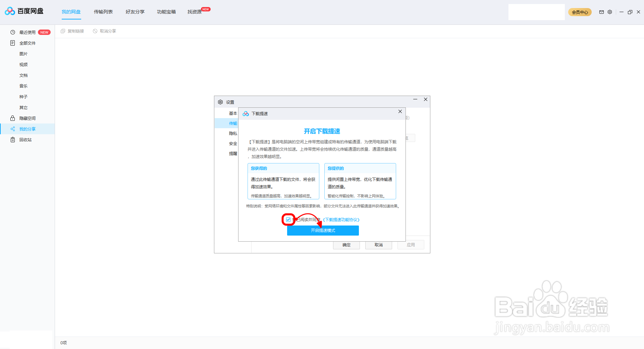Select the 传输 settings category

coord(233,123)
